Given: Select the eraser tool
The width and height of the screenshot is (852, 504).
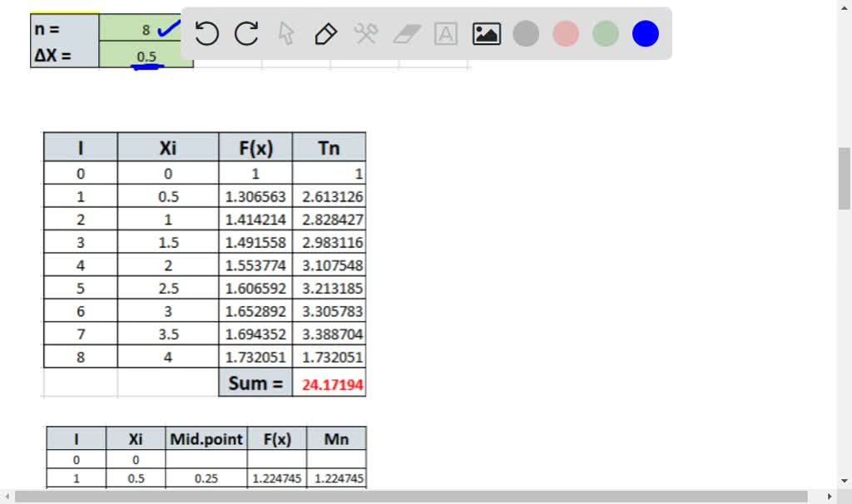Looking at the screenshot, I should point(407,33).
